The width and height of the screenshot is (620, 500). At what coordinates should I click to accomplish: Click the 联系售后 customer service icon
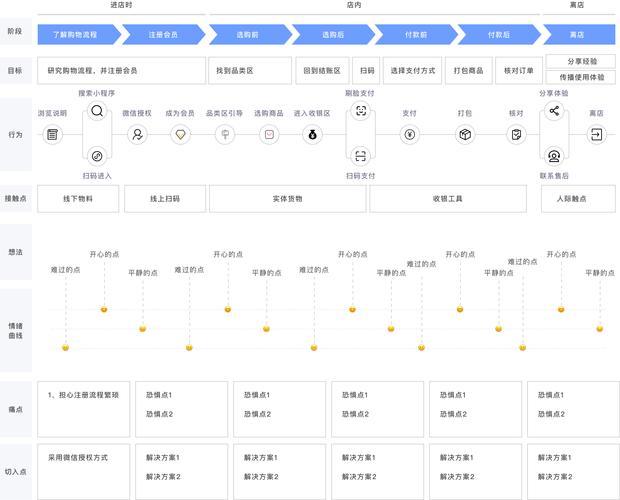(554, 157)
